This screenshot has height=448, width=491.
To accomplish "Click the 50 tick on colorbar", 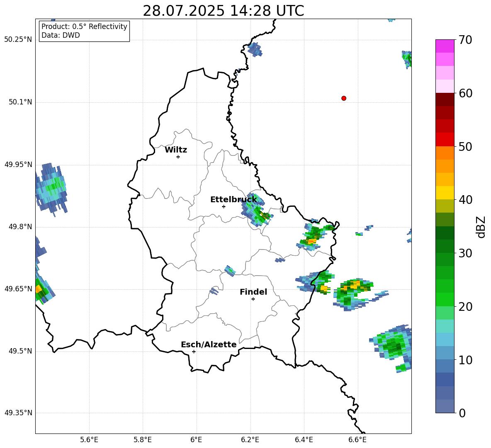I will pyautogui.click(x=465, y=146).
